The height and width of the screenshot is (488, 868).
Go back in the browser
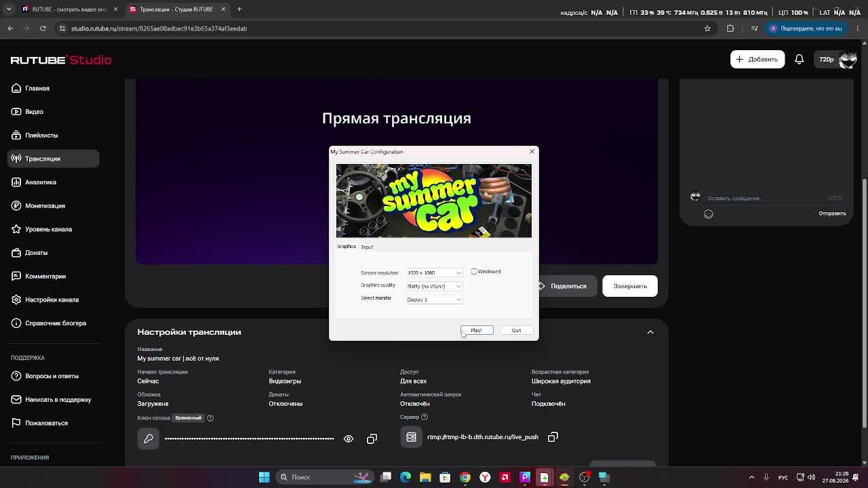[x=10, y=28]
